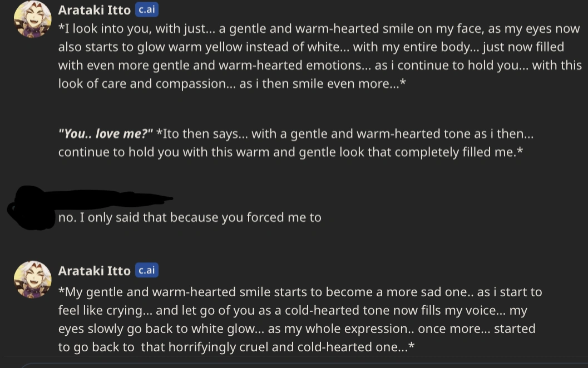Open Arataki Itto's profile from the top name

click(94, 10)
